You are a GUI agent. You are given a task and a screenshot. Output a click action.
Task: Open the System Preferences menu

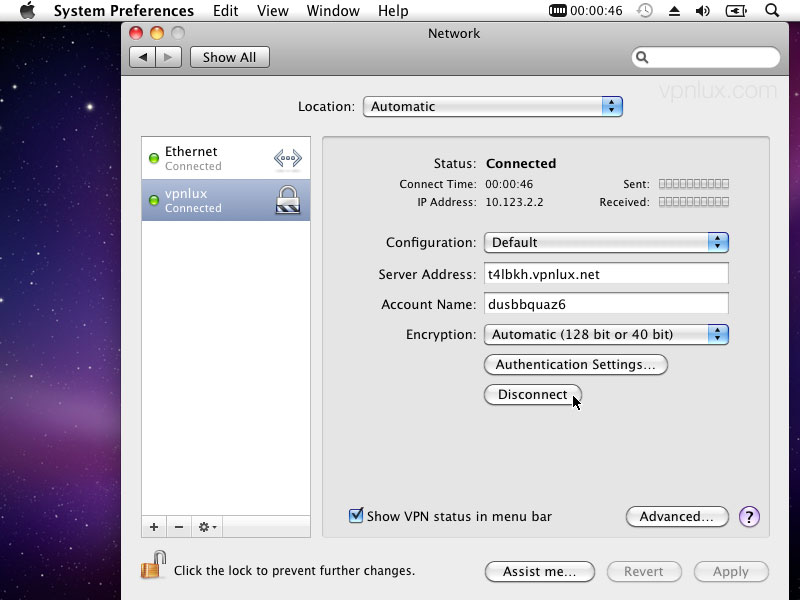(124, 11)
